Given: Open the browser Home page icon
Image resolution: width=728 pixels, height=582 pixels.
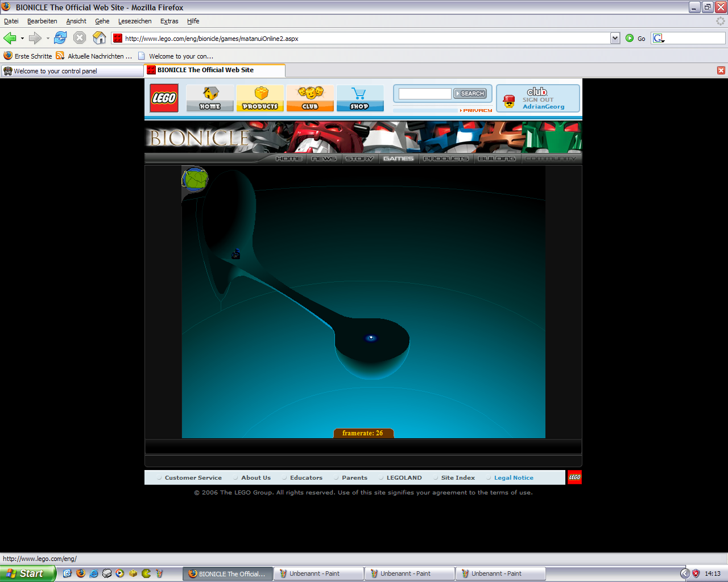Looking at the screenshot, I should (x=100, y=38).
